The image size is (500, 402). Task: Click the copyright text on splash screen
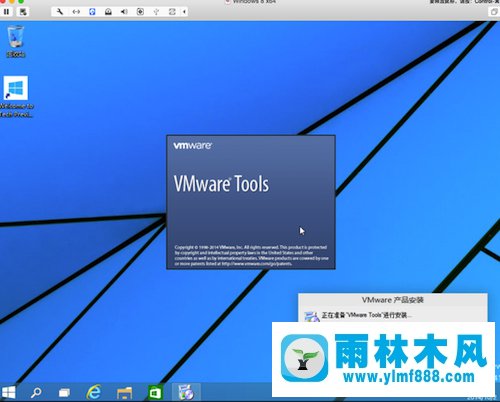(251, 256)
